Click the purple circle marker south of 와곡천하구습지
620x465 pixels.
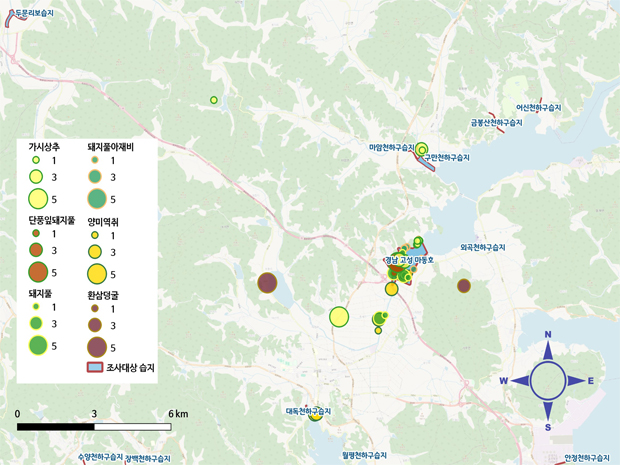(x=464, y=286)
